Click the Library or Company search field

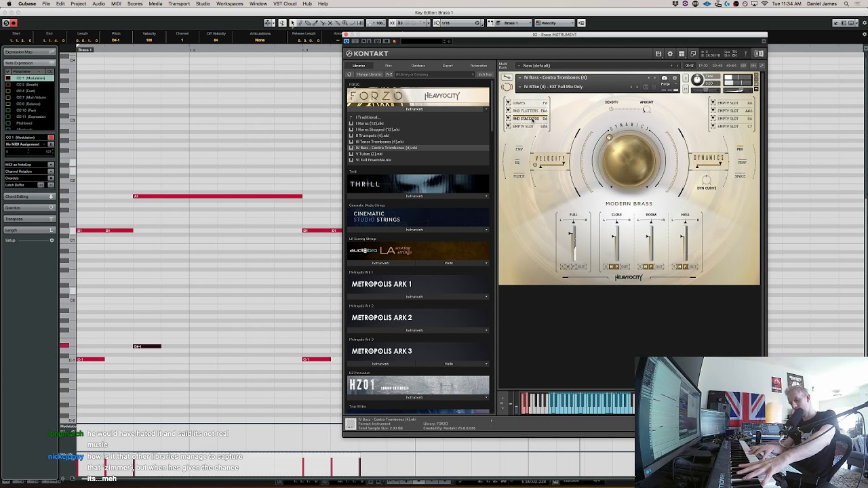435,75
